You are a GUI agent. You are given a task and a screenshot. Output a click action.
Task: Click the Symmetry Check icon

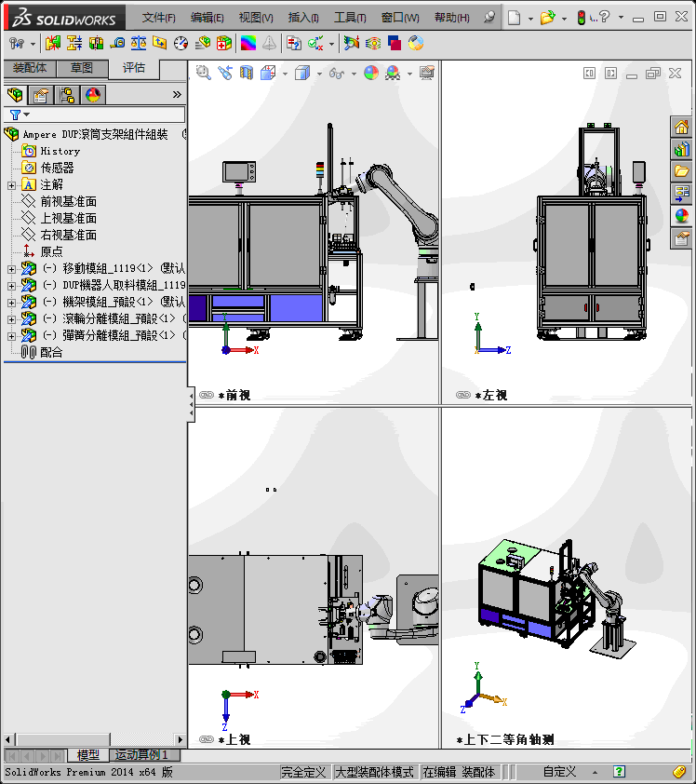pyautogui.click(x=269, y=44)
